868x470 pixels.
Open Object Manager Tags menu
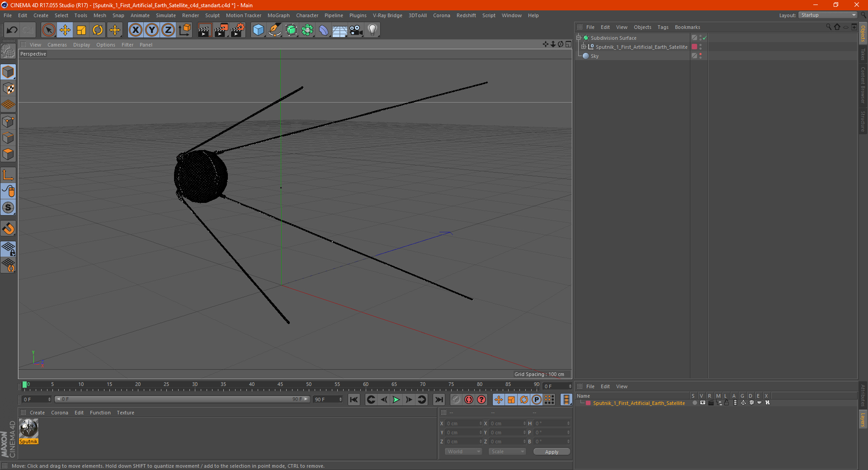pos(663,27)
